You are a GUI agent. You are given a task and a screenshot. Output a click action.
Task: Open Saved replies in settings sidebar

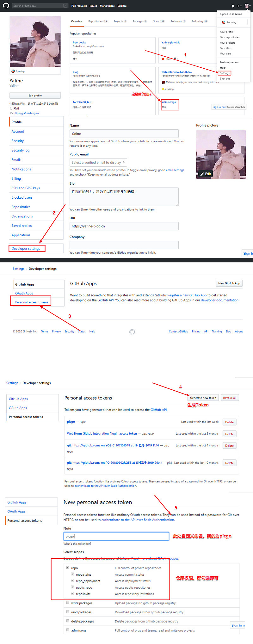tap(22, 226)
